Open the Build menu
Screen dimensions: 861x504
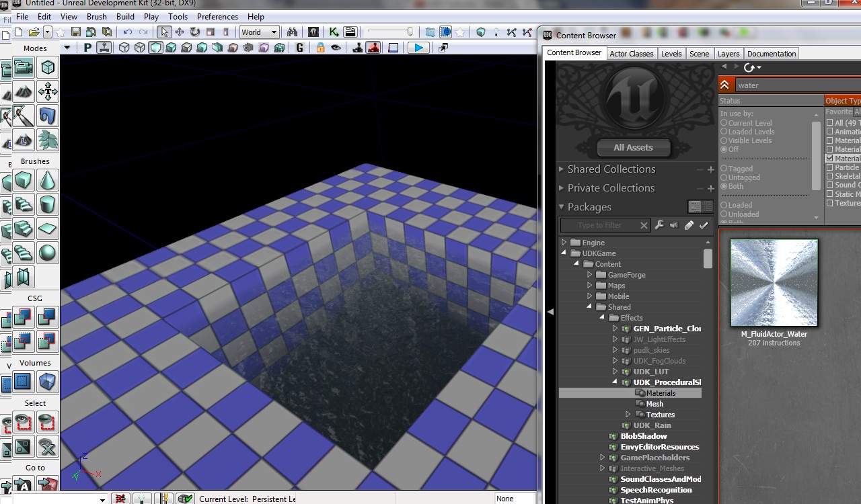125,16
